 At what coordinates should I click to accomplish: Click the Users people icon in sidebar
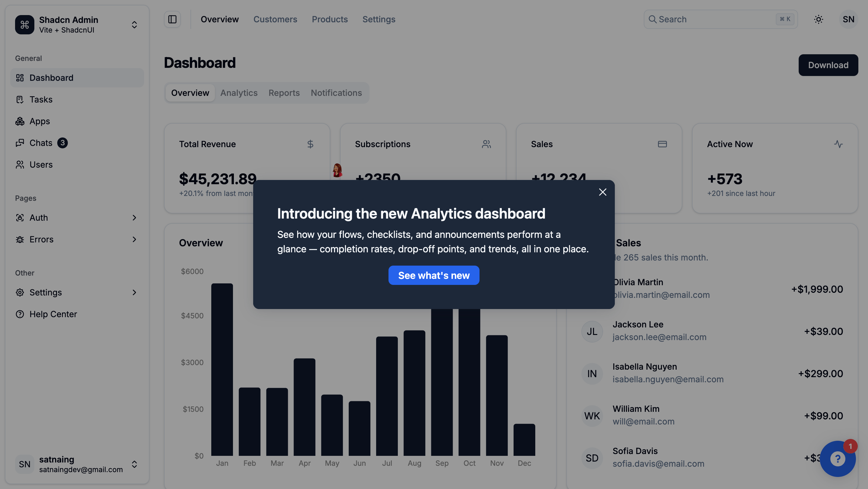tap(20, 165)
